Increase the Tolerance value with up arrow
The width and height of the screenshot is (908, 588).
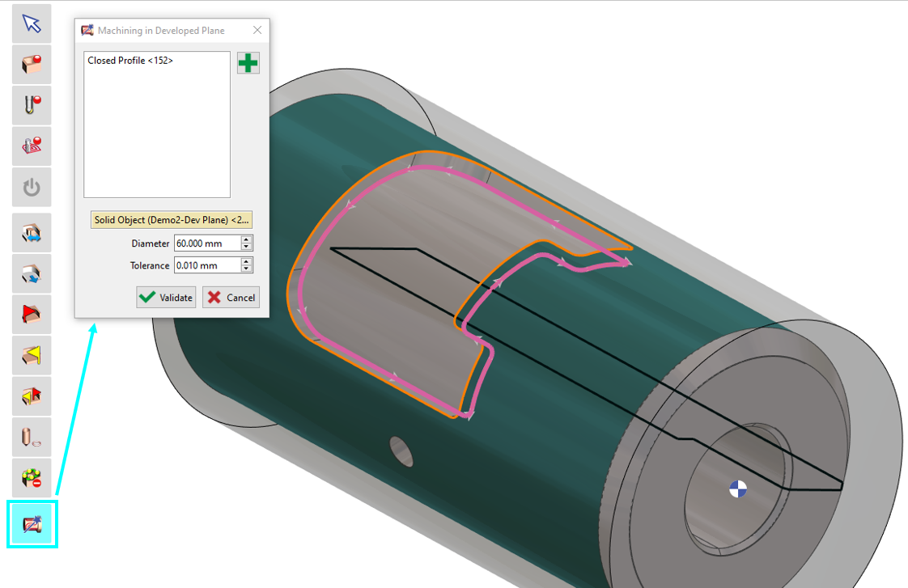247,261
